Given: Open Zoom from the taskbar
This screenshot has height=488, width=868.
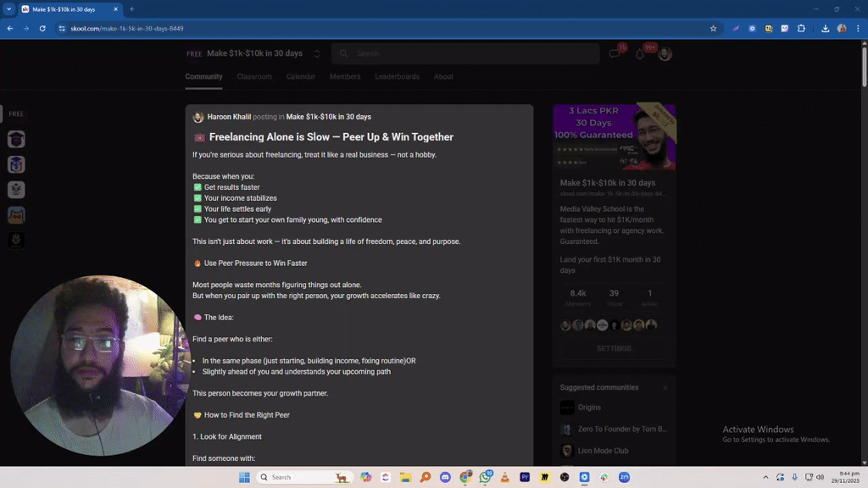Looking at the screenshot, I should 624,477.
